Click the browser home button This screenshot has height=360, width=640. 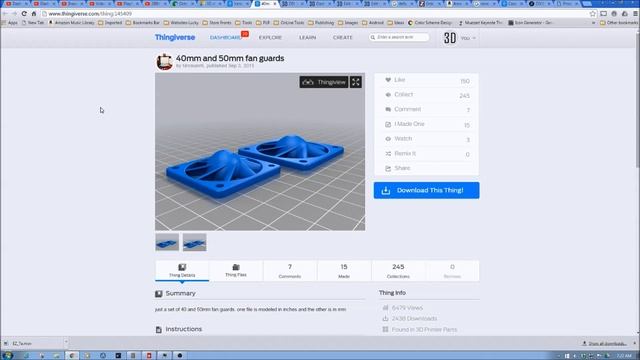tap(34, 13)
